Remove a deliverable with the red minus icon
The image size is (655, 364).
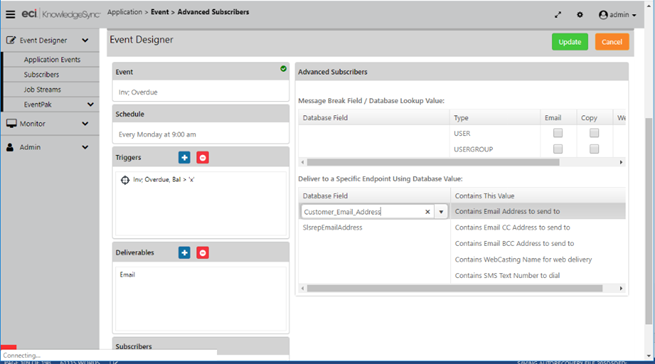[203, 252]
